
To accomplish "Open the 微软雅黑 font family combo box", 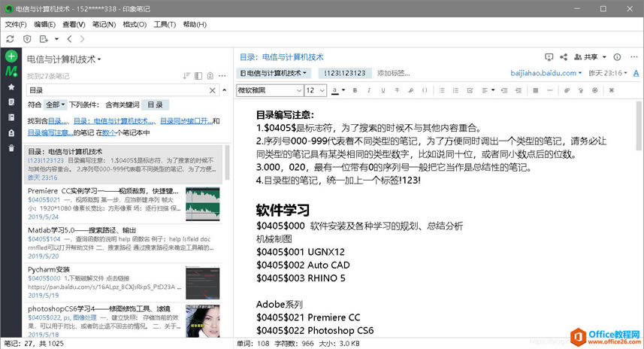I will 270,90.
